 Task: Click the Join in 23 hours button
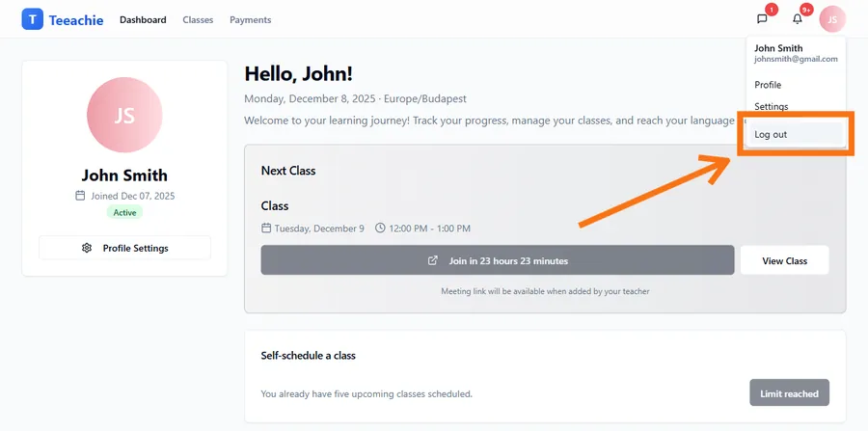(x=498, y=260)
